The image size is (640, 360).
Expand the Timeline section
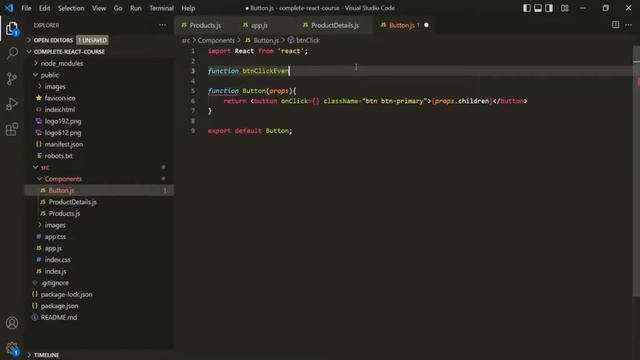coord(46,355)
